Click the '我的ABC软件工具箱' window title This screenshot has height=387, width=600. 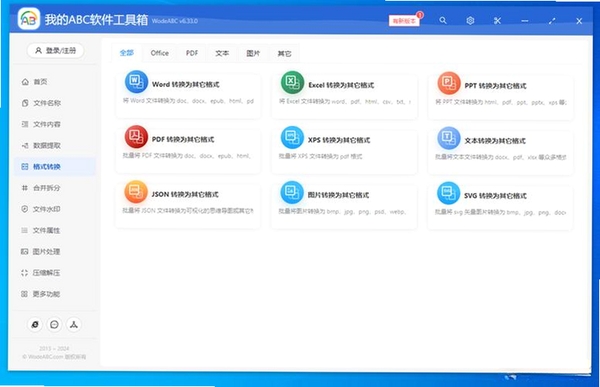(96, 20)
